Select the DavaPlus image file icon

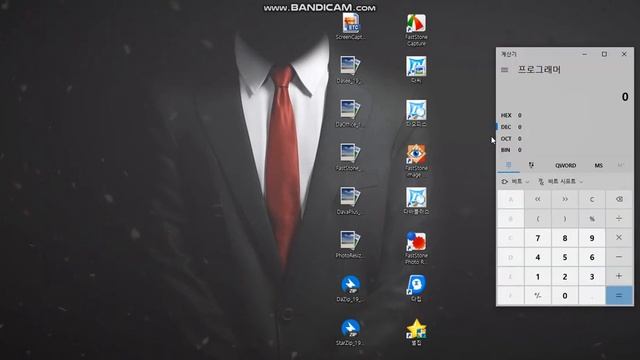tap(350, 201)
